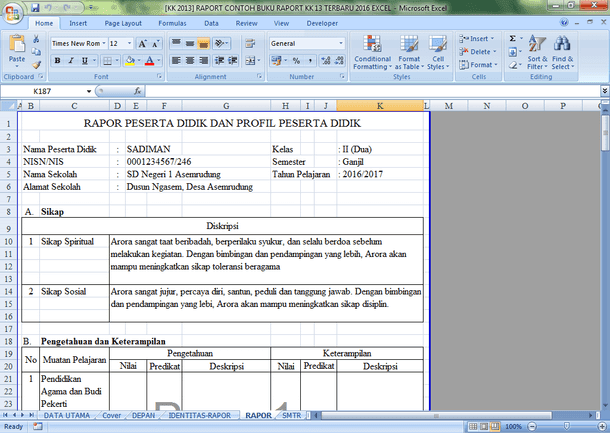Apply the red Font Color

pos(150,61)
